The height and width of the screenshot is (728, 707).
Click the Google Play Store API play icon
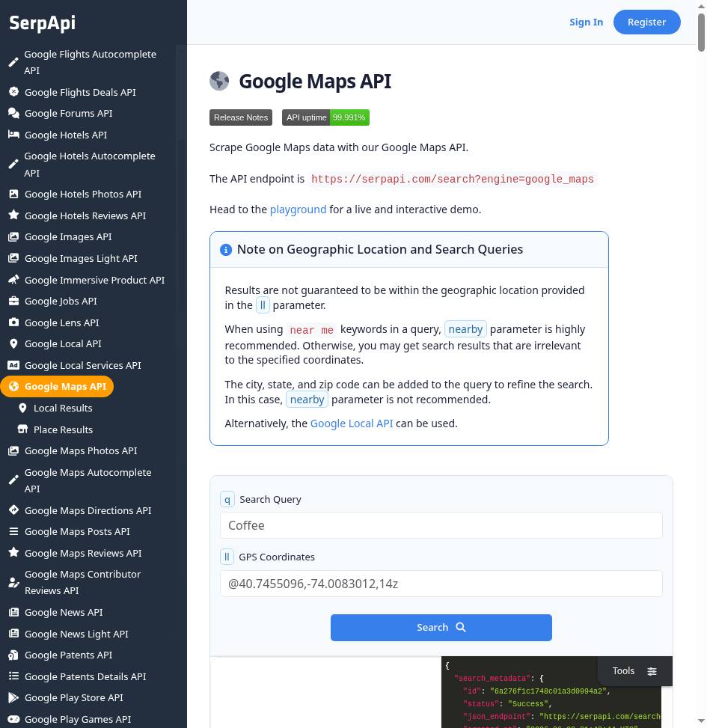tap(14, 697)
